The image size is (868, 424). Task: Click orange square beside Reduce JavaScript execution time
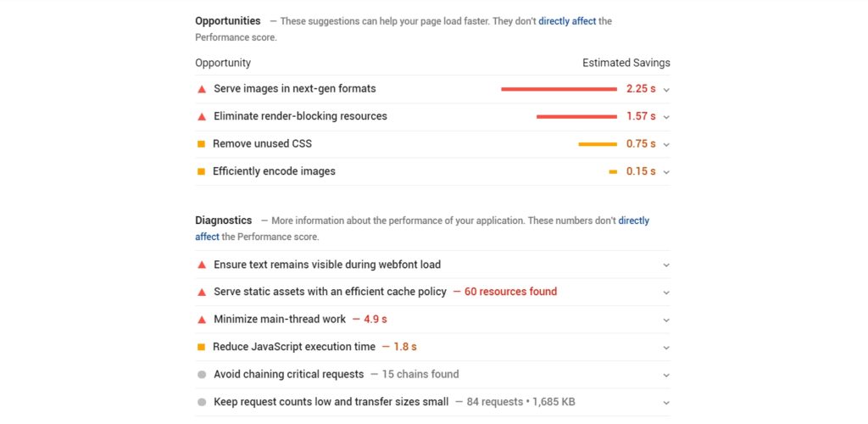[x=202, y=347]
